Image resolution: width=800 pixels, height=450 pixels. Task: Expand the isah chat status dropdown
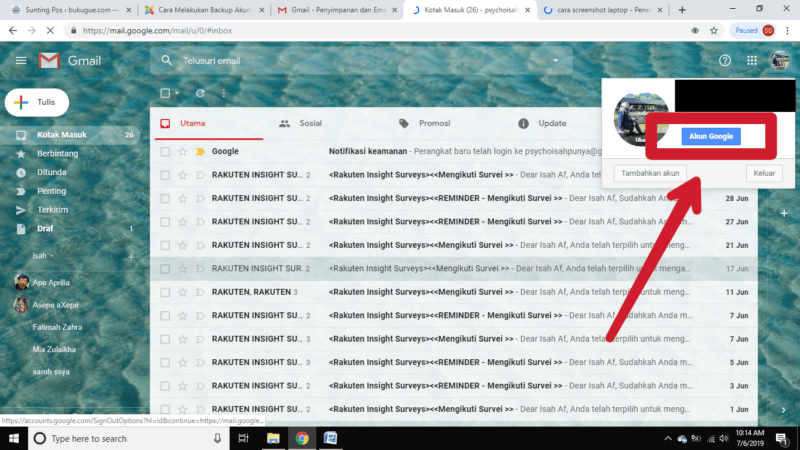tap(52, 256)
